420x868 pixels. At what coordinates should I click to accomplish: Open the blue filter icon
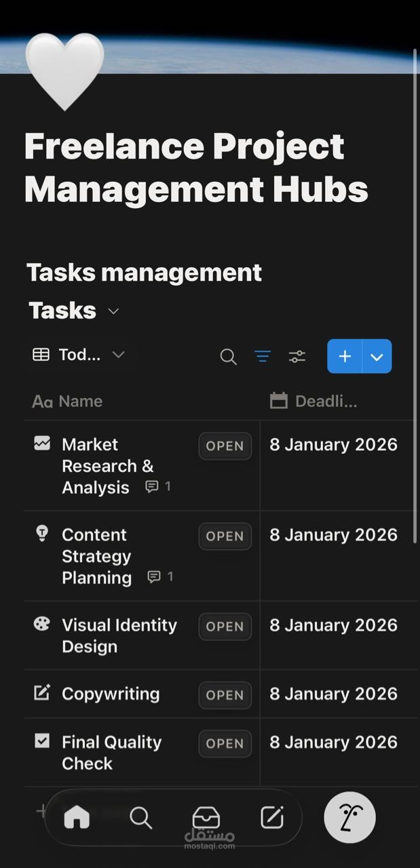(263, 356)
